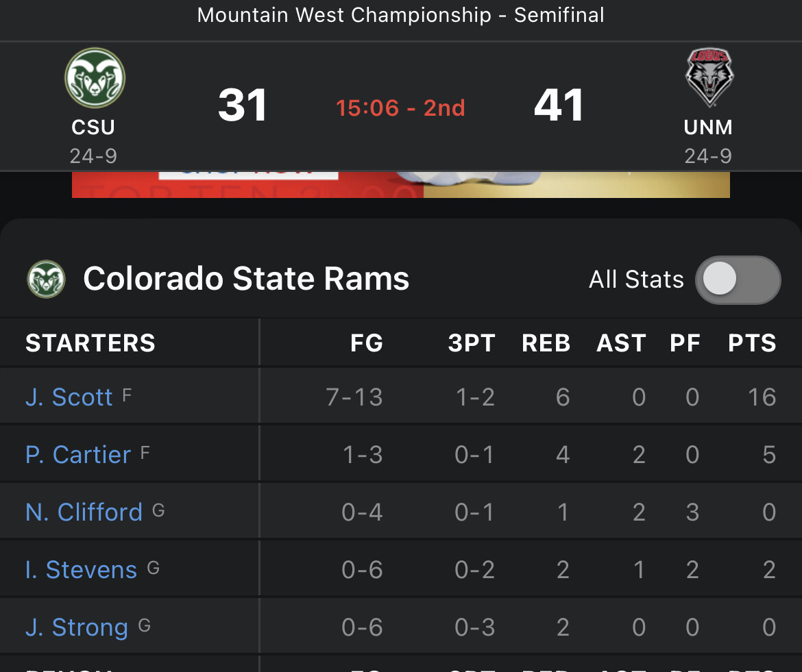Tap the REB column header
Viewport: 802px width, 672px height.
click(x=546, y=343)
